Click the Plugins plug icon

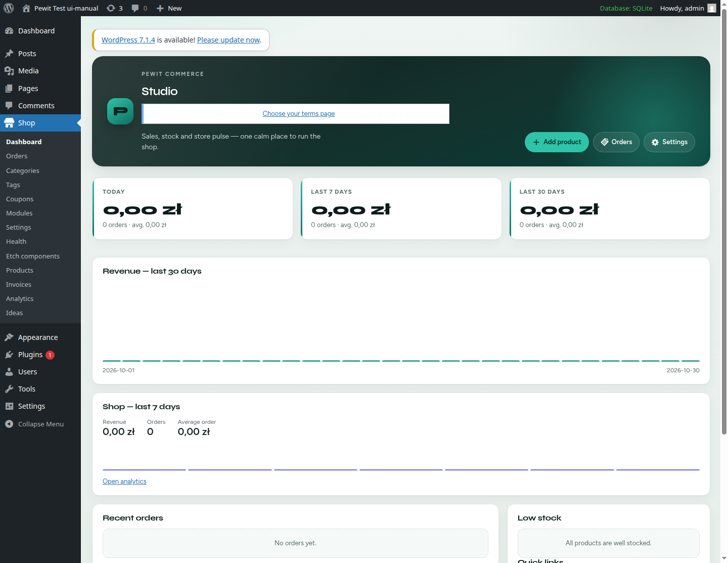tap(9, 355)
